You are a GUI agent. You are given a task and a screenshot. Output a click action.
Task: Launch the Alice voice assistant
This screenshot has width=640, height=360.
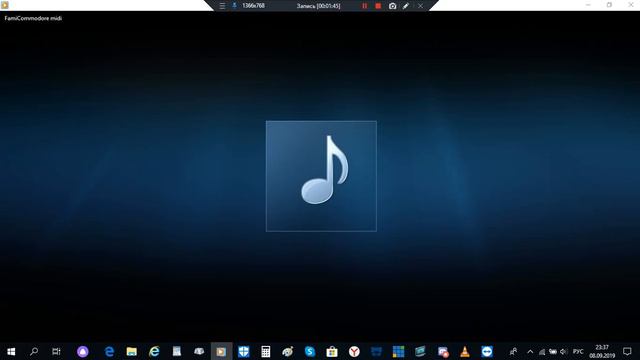click(82, 351)
